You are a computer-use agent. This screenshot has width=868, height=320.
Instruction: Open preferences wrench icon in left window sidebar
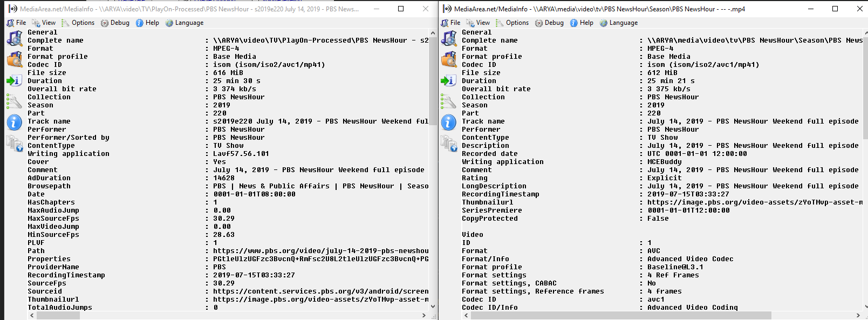tap(14, 101)
